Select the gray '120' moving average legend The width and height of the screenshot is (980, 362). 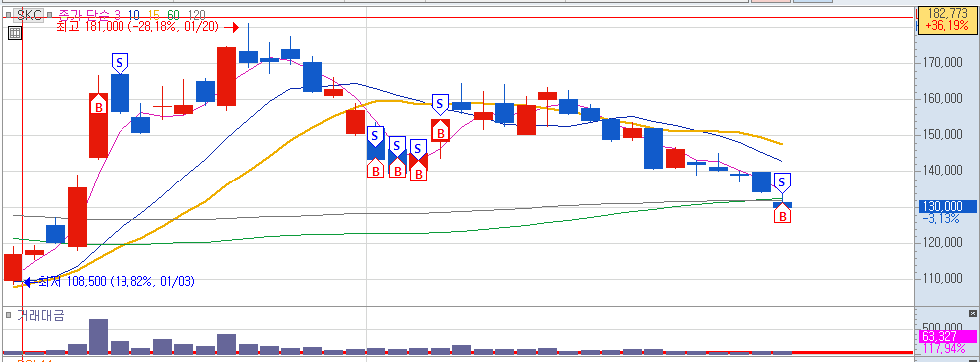(196, 15)
